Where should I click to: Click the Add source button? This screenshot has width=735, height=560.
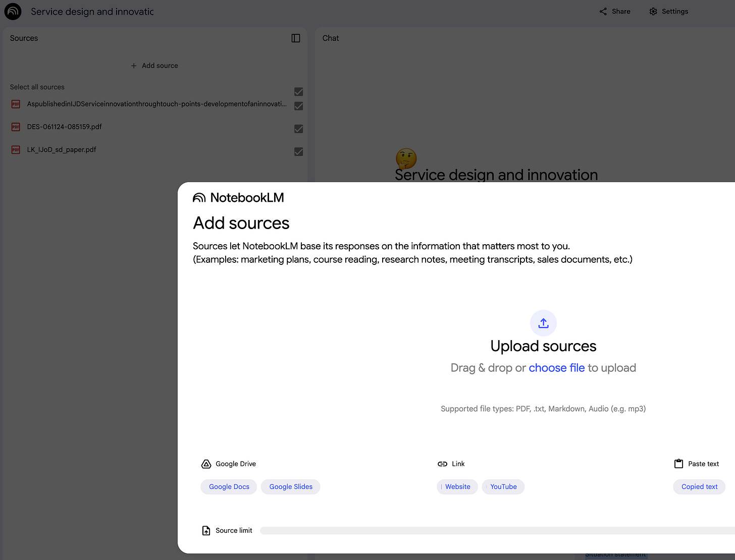[x=154, y=66]
